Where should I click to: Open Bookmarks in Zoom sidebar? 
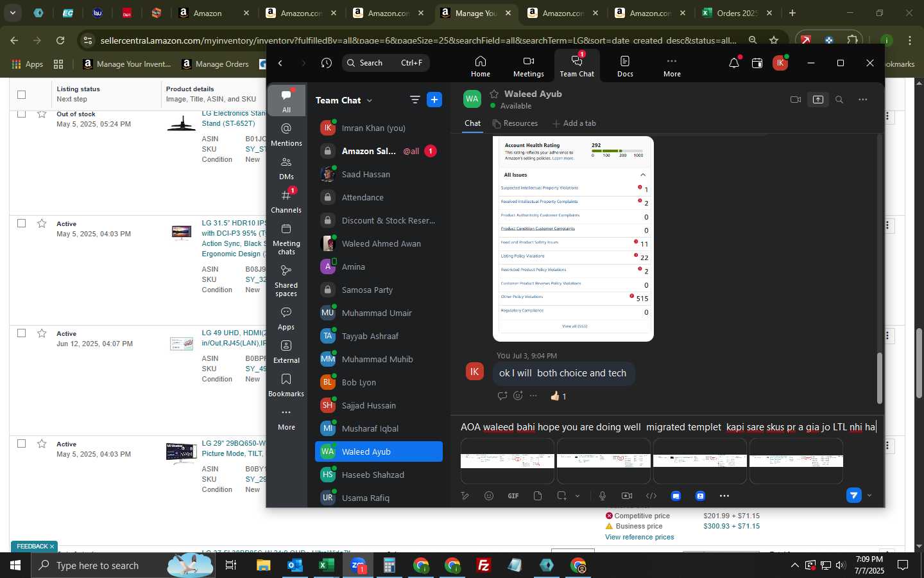click(x=286, y=385)
